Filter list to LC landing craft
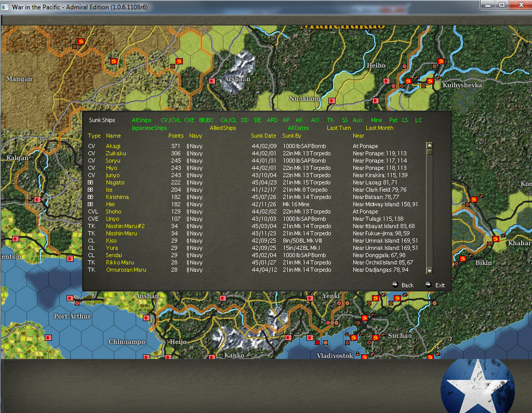The image size is (532, 413). [418, 120]
